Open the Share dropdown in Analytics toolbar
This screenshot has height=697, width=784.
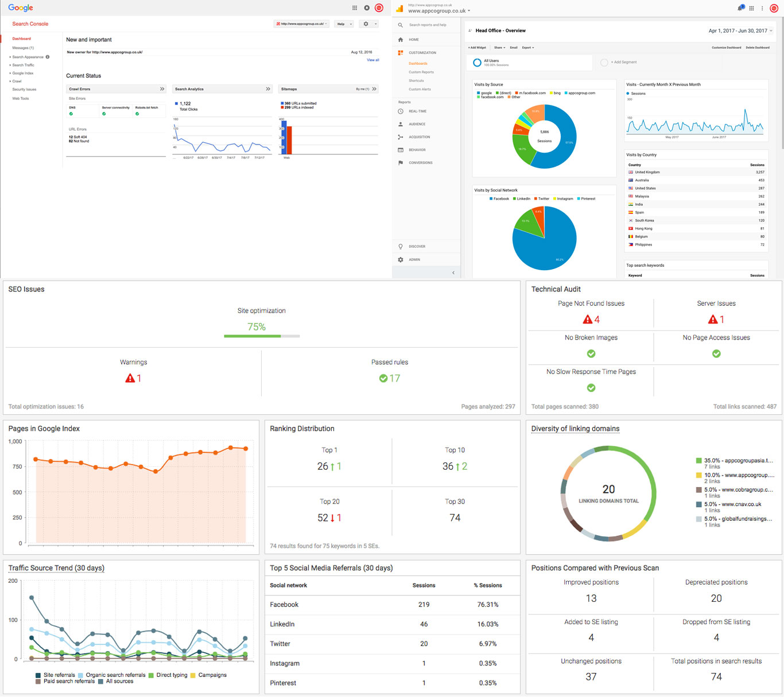499,48
